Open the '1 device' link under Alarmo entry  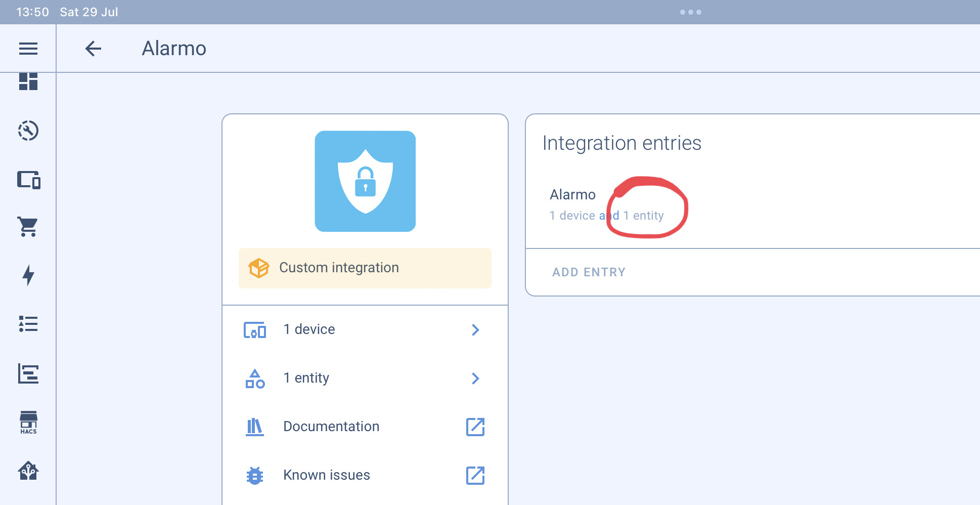point(572,216)
